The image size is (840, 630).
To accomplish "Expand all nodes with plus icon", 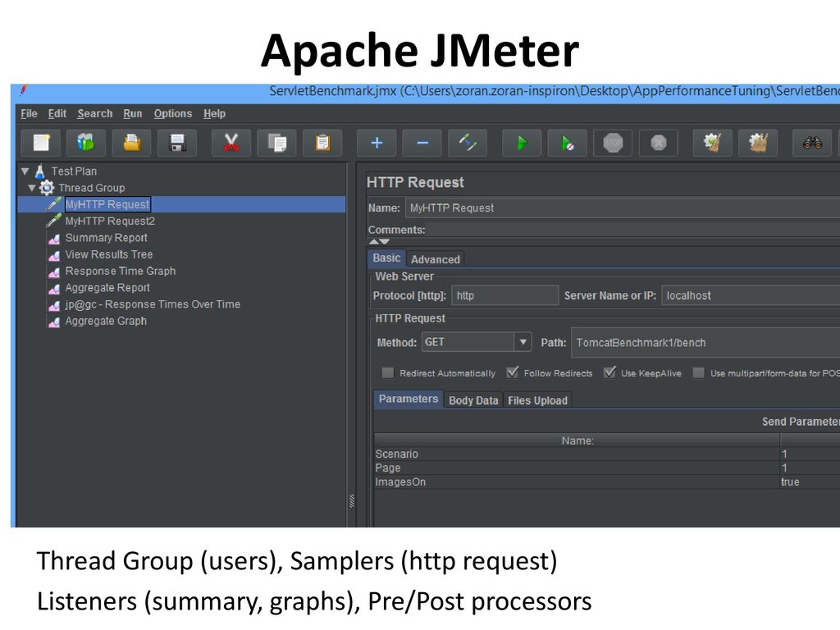I will point(377,143).
